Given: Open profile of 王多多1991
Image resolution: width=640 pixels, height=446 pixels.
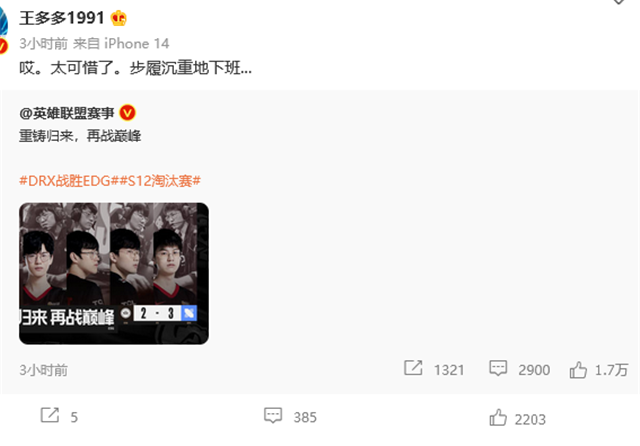Looking at the screenshot, I should (62, 18).
